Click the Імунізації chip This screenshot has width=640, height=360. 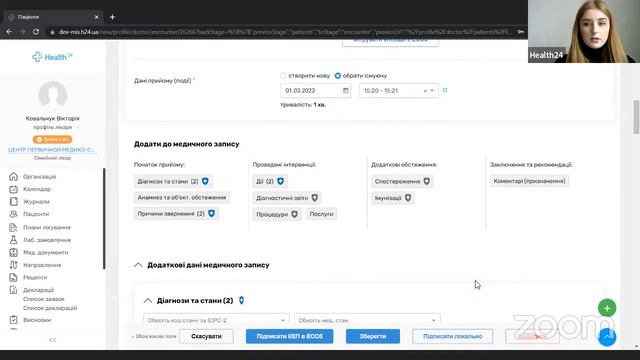click(x=393, y=198)
